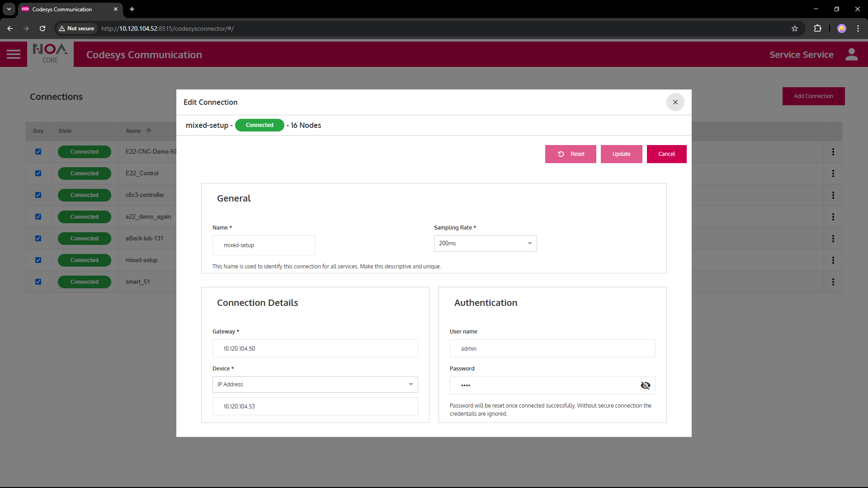The width and height of the screenshot is (868, 488).
Task: Uncheck the Bus checkbox for eBeck-lub-131
Action: coord(38,239)
